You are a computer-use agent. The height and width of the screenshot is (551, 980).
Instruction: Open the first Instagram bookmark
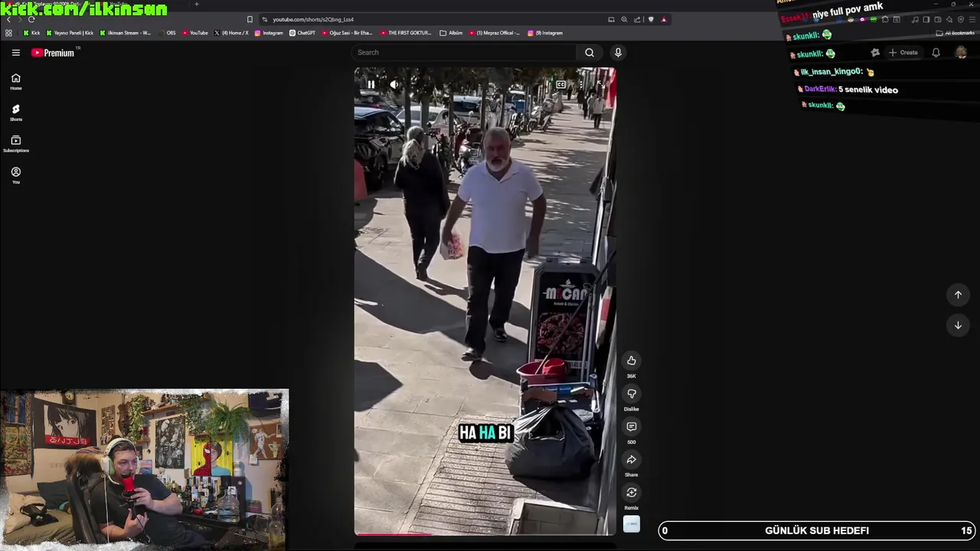269,33
